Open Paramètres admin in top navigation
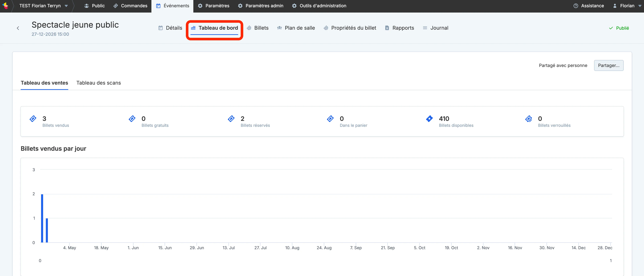Screen dimensions: 644x276 (261, 6)
